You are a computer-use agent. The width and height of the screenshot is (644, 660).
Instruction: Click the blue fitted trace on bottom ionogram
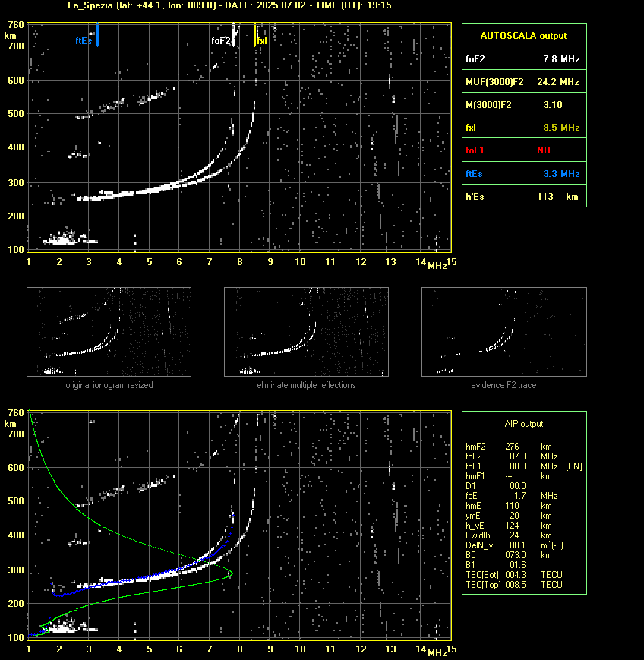point(143,578)
